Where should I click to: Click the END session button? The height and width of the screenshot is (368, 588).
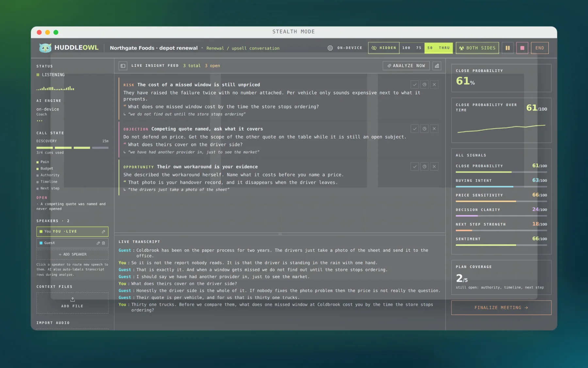(x=540, y=48)
